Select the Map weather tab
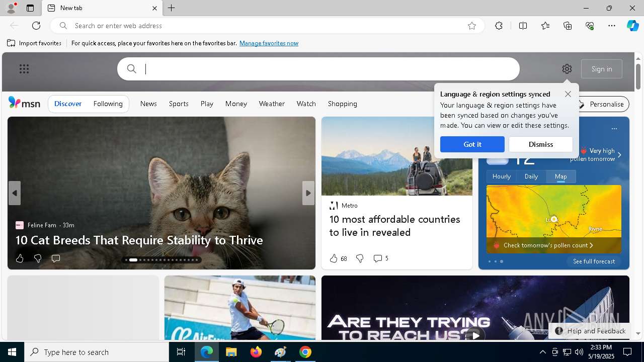 click(561, 176)
